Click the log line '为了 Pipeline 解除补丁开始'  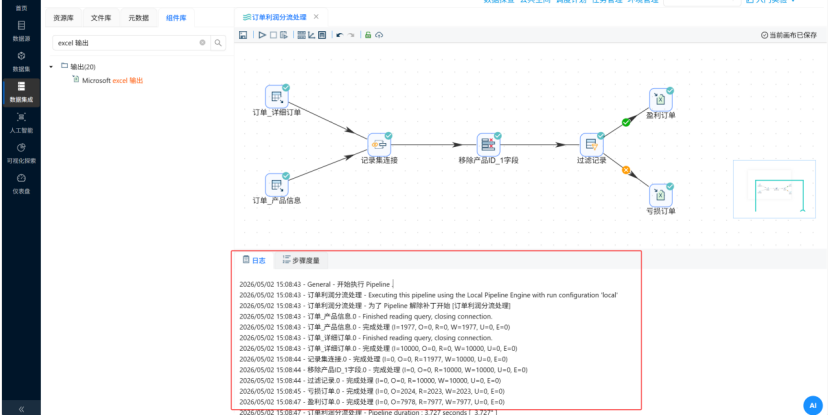click(375, 305)
